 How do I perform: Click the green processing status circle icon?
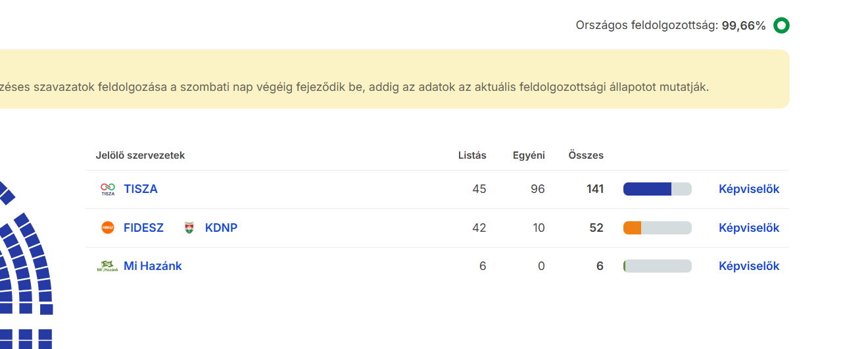781,26
